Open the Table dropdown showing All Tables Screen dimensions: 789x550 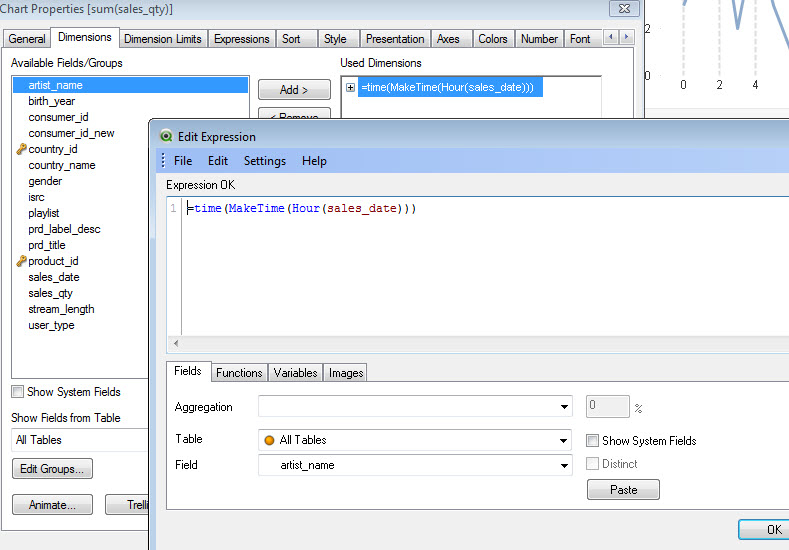click(x=564, y=441)
